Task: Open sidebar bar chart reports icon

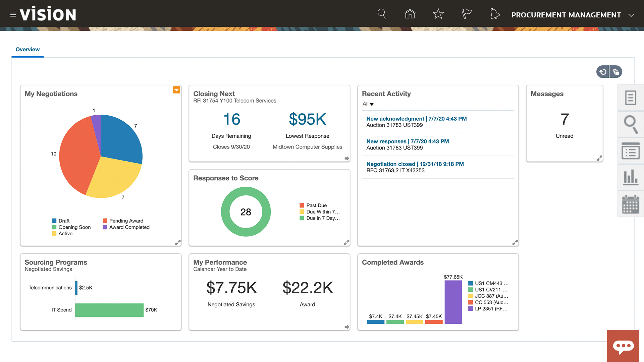Action: click(631, 177)
